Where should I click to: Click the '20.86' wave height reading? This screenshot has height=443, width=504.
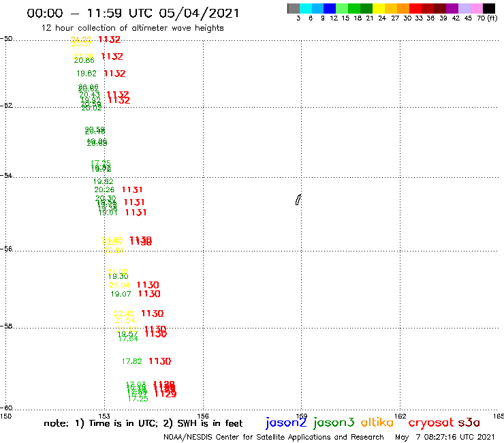pyautogui.click(x=84, y=60)
